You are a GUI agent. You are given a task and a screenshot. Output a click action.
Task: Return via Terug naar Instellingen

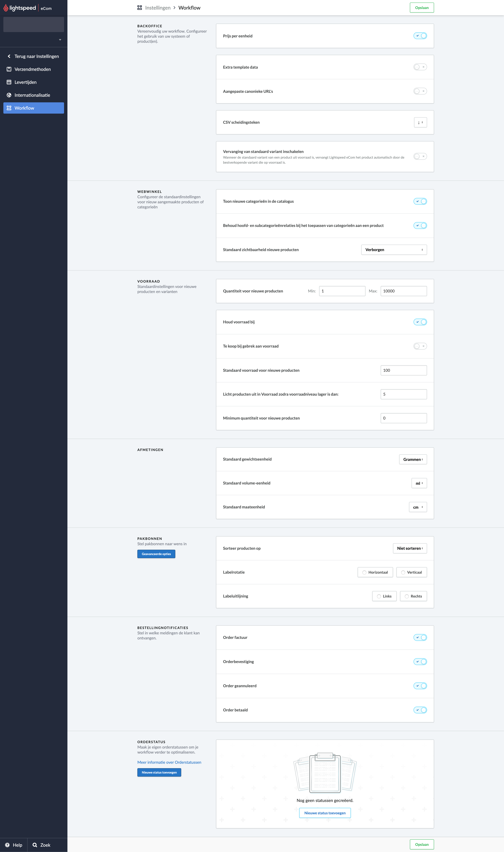pyautogui.click(x=34, y=56)
